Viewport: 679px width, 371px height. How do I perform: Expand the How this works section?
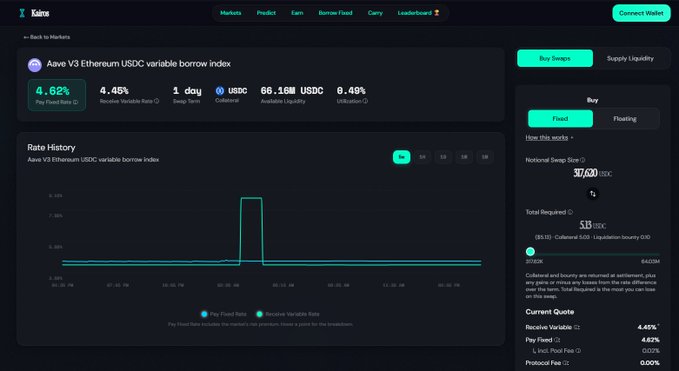tap(549, 138)
